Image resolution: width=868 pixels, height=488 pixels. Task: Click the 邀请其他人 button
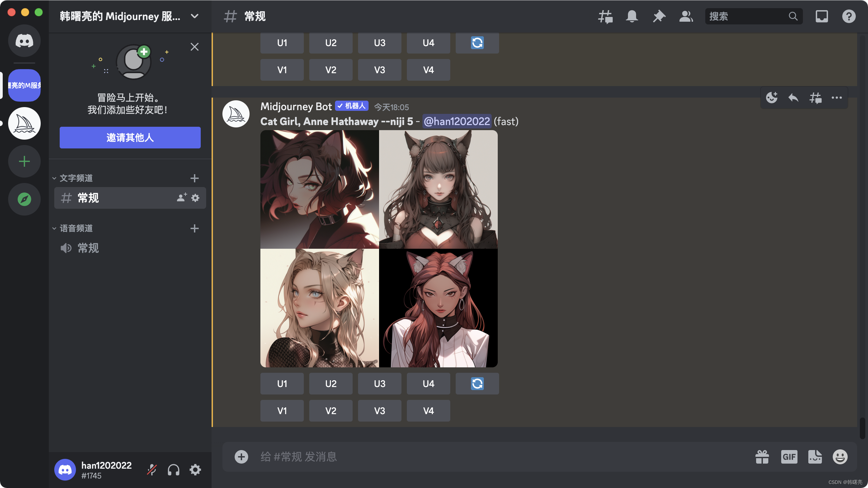tap(130, 138)
